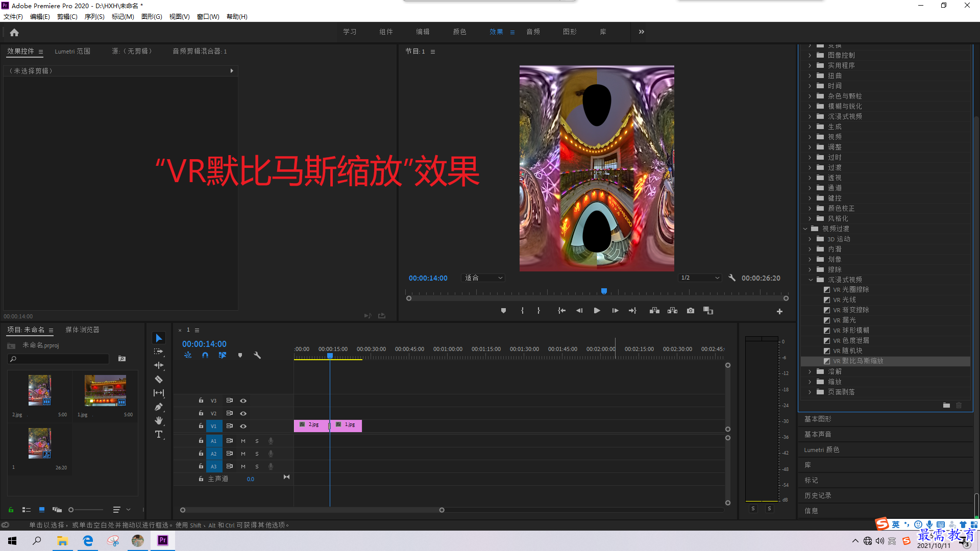Switch Project panel to list view
Screen dimensions: 980x551
[x=27, y=510]
